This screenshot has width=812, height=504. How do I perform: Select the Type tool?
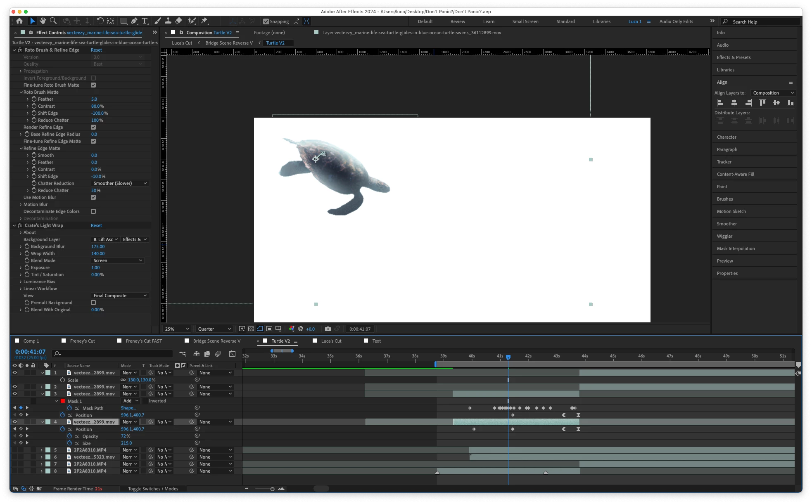coord(145,21)
